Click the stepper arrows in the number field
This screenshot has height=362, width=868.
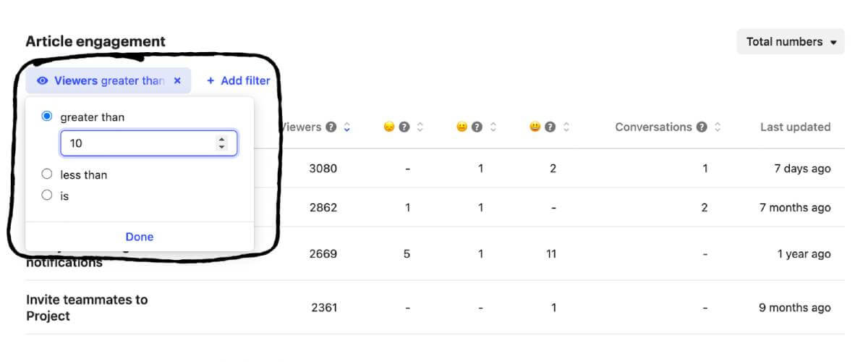pos(221,143)
